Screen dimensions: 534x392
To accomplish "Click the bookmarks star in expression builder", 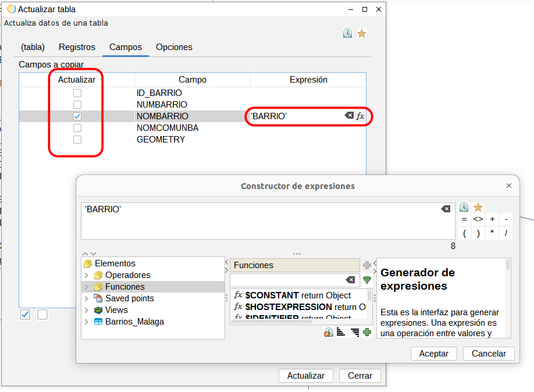I will tap(478, 207).
